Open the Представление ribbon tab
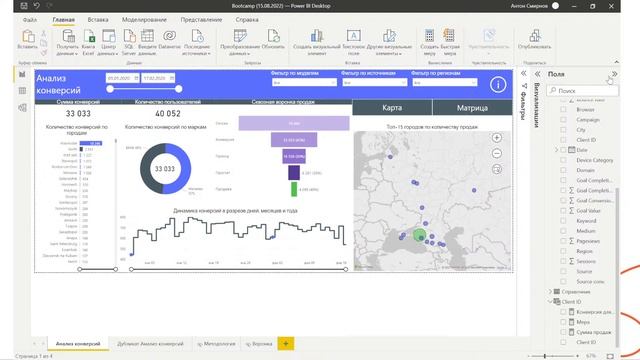The height and width of the screenshot is (360, 640). point(201,20)
